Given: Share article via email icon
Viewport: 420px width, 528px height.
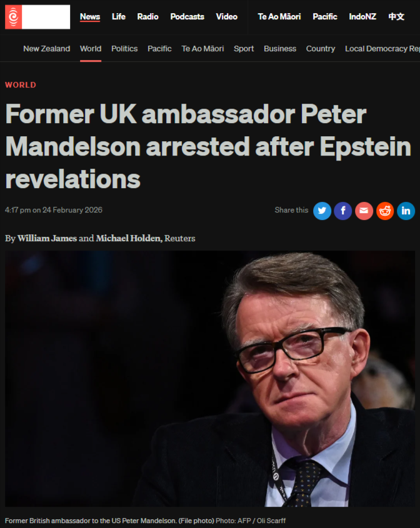Looking at the screenshot, I should [364, 211].
